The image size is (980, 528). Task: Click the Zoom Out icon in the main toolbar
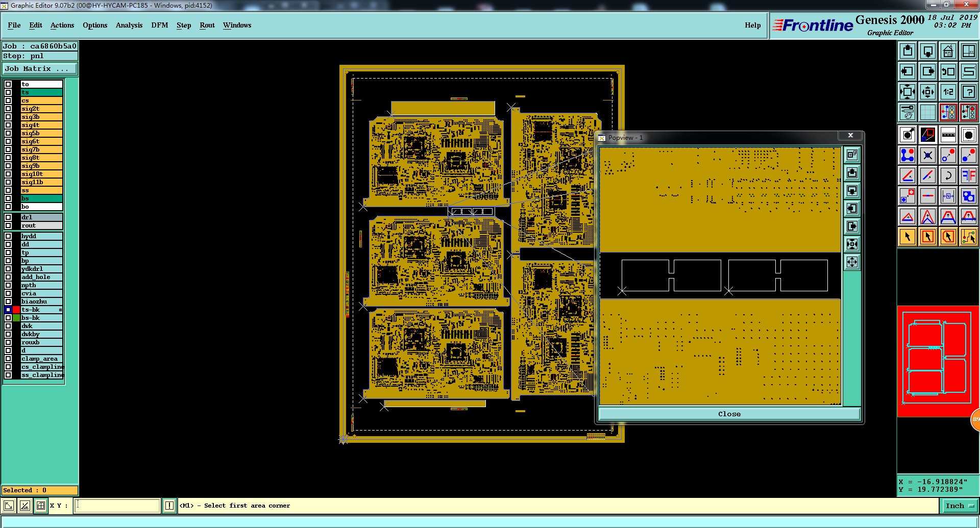928,92
